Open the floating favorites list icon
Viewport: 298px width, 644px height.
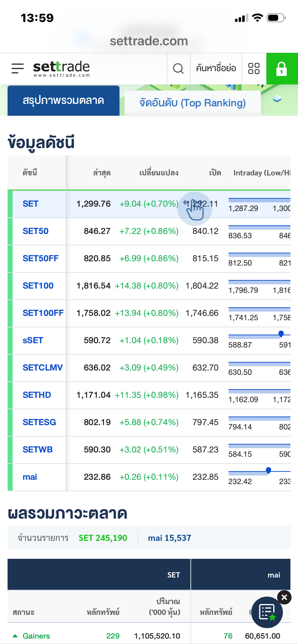point(267,612)
